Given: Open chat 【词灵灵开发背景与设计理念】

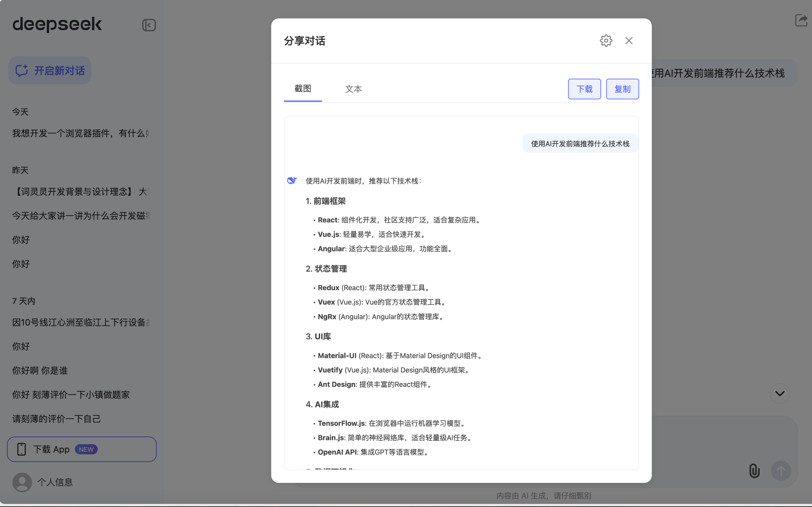Looking at the screenshot, I should [x=81, y=191].
